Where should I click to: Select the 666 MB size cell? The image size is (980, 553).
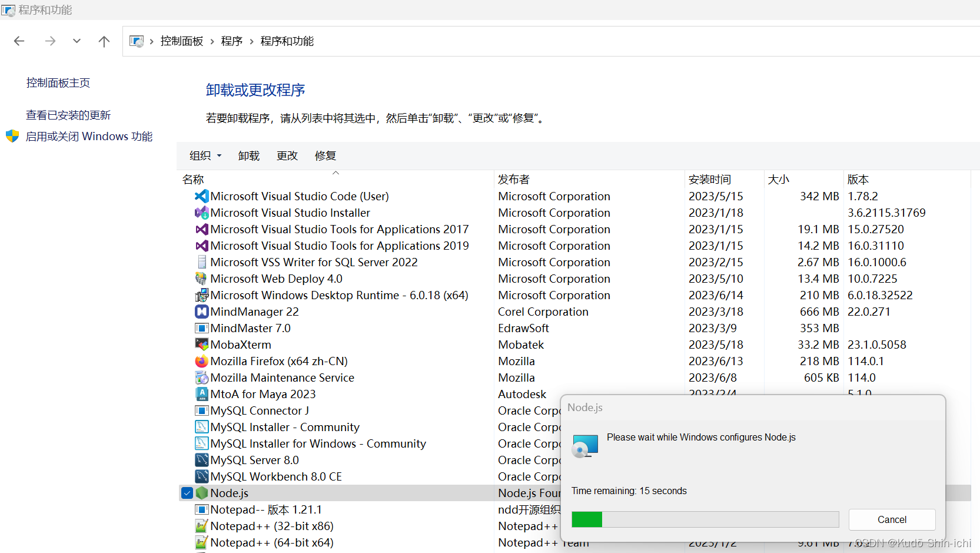(x=819, y=312)
